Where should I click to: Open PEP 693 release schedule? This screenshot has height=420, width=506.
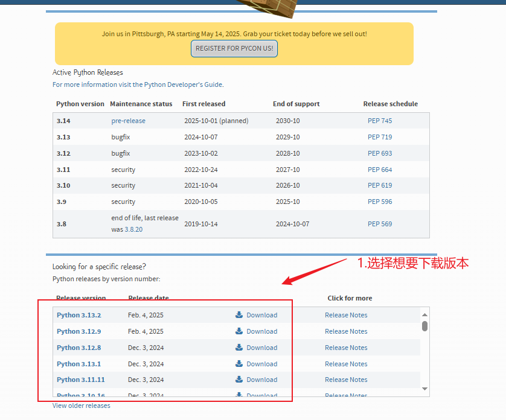click(380, 153)
